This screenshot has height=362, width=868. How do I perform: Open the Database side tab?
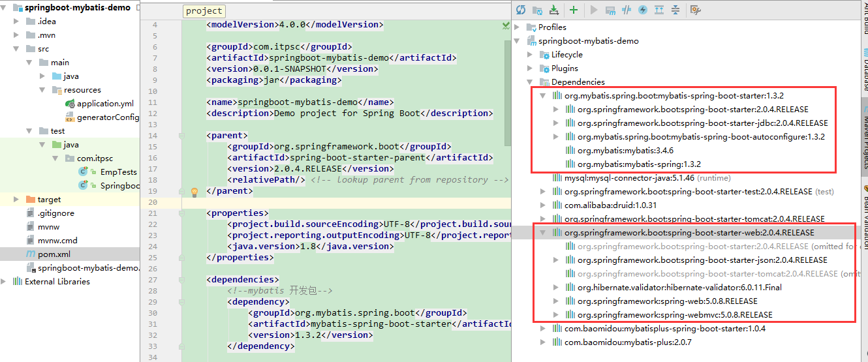point(862,72)
